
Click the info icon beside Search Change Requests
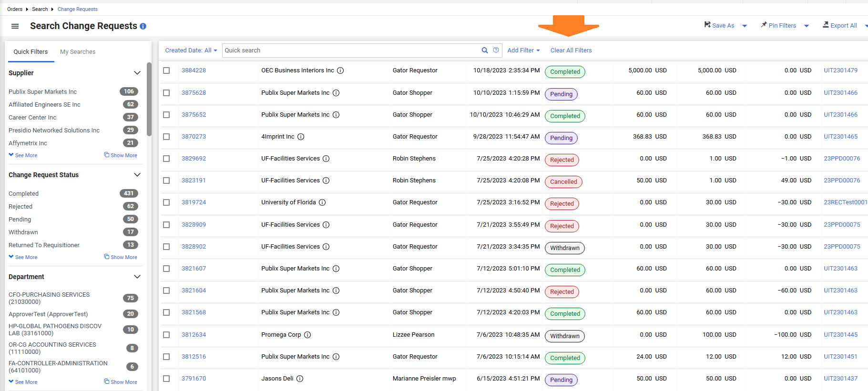click(x=143, y=26)
